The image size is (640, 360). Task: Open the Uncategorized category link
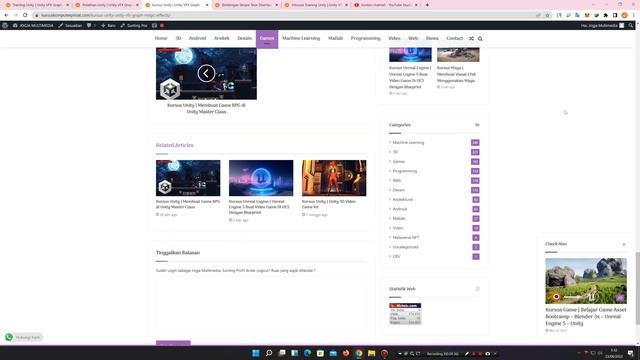(x=405, y=247)
